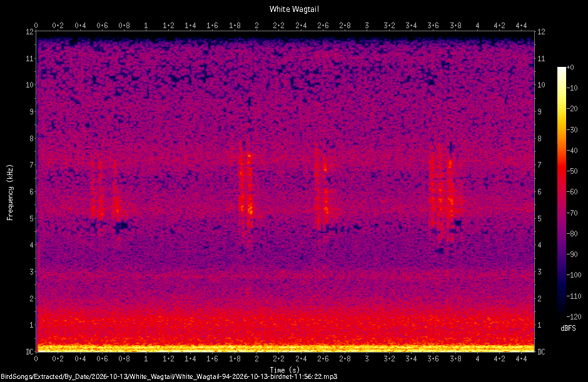Click the -20 value on the dBFS scale
Screen dimensions: 588x382
(572, 109)
